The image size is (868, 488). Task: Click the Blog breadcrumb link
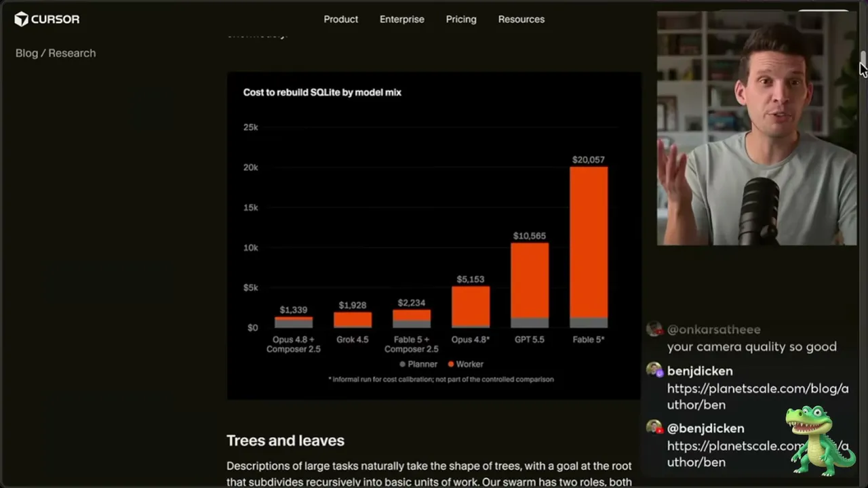point(26,53)
